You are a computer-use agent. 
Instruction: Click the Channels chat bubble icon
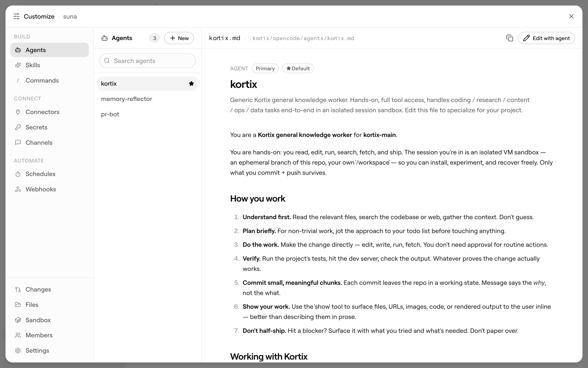click(18, 143)
